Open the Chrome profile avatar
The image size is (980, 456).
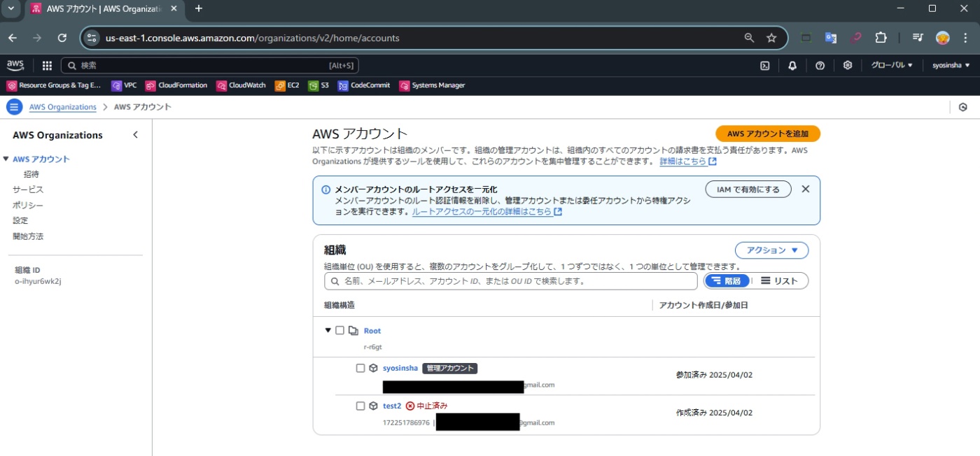tap(943, 38)
